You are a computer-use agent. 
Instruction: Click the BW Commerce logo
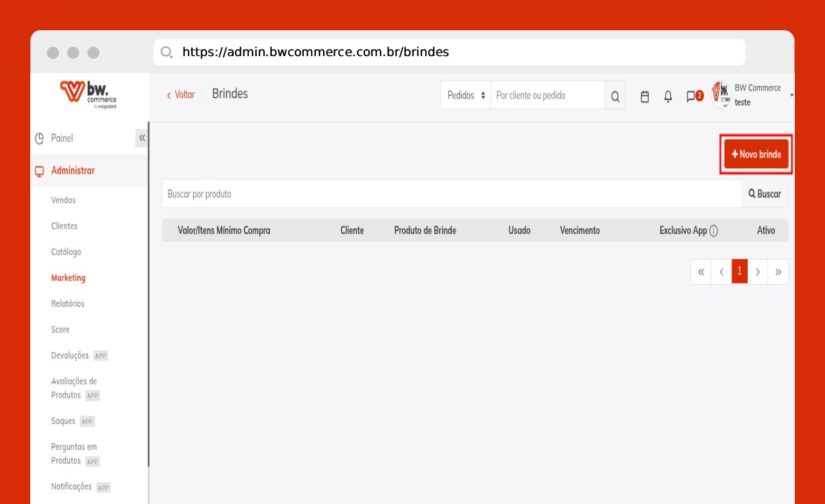88,95
